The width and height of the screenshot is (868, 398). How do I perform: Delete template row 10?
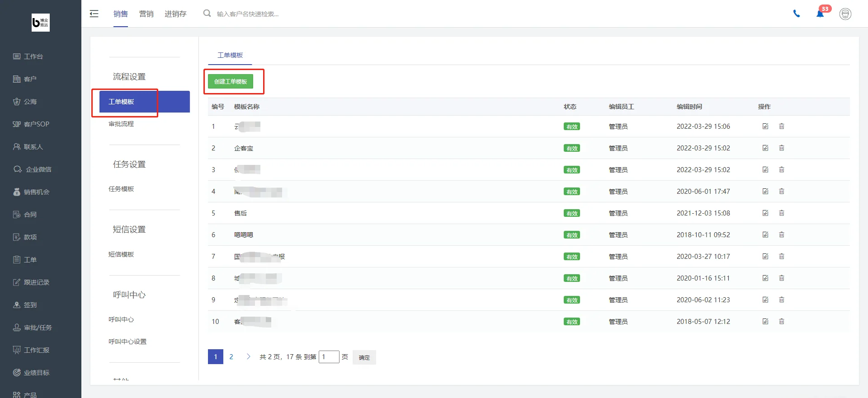coord(782,322)
